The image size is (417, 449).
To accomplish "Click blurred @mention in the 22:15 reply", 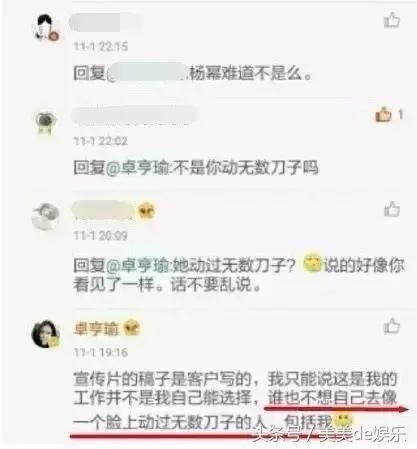I will click(147, 72).
